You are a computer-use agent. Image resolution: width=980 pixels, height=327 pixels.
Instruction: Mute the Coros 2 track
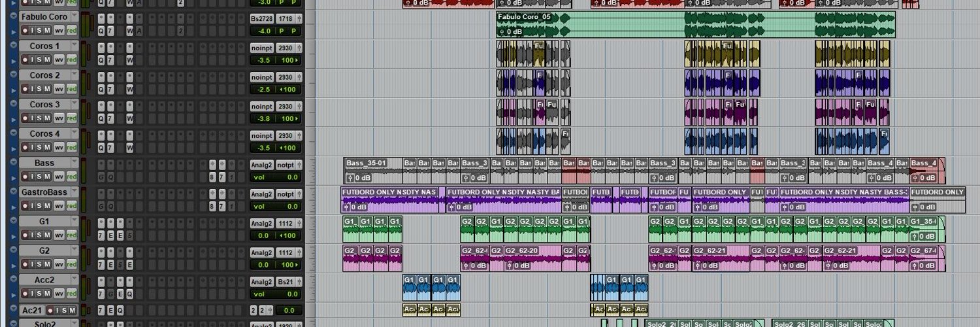(x=47, y=90)
